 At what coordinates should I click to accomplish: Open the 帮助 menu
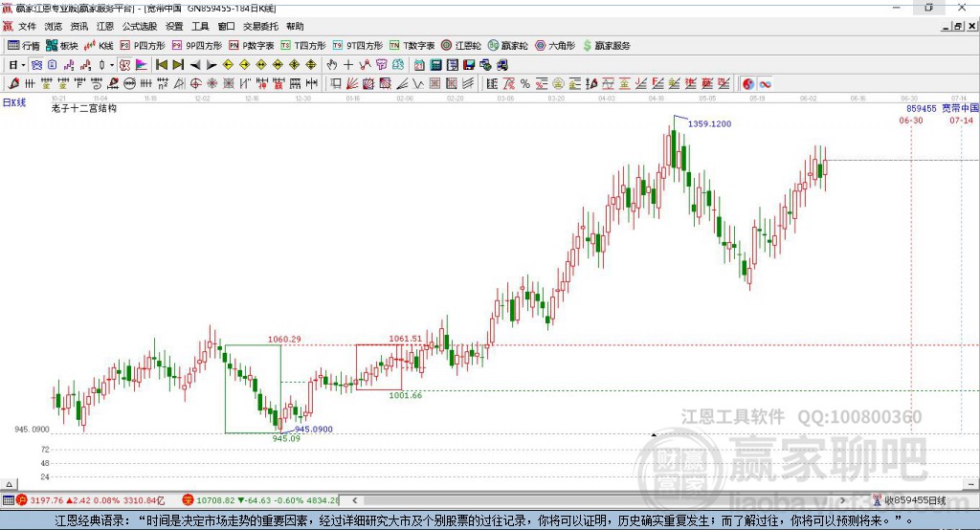point(295,26)
